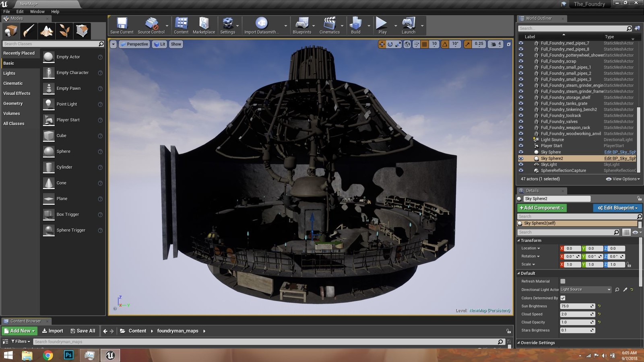Click Import Datasmith toolbar icon
644x362 pixels.
(x=261, y=23)
